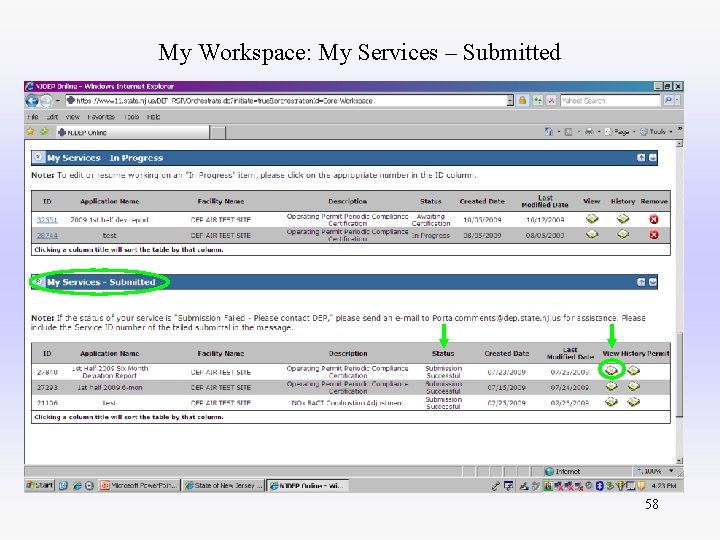The image size is (720, 540).
Task: Click the Windows Start button
Action: coord(40,485)
